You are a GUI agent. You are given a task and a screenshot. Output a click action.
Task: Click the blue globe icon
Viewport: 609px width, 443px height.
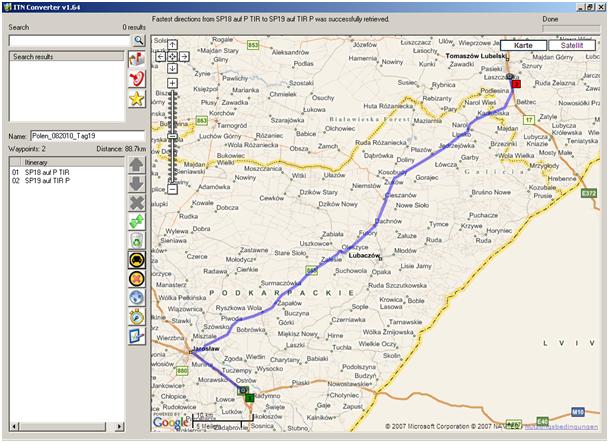[137, 298]
